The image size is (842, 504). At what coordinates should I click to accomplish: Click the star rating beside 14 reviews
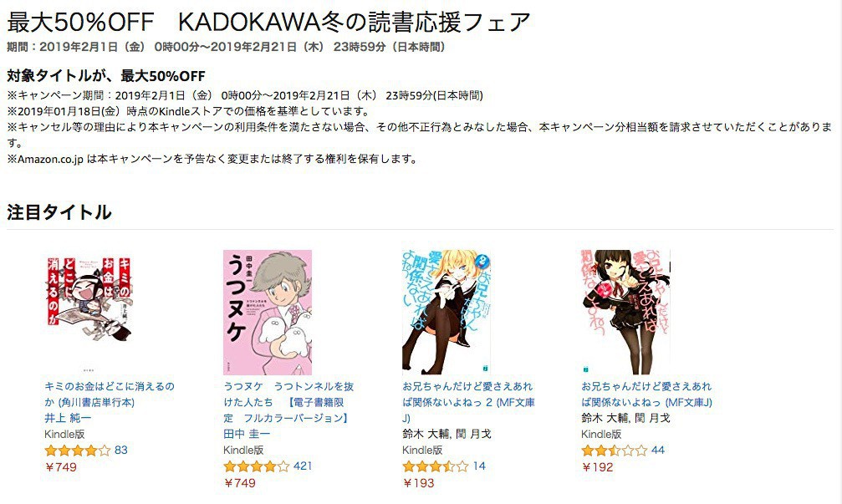[x=436, y=466]
